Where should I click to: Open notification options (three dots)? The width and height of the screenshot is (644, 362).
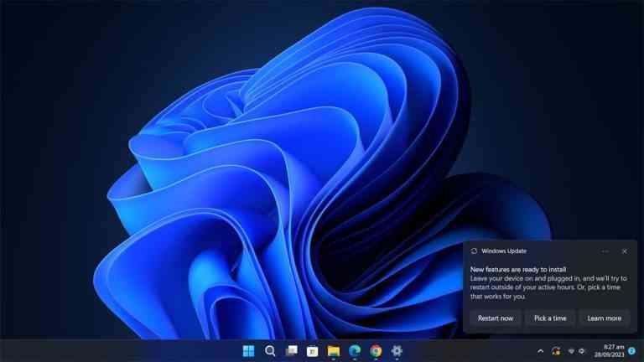coord(605,251)
